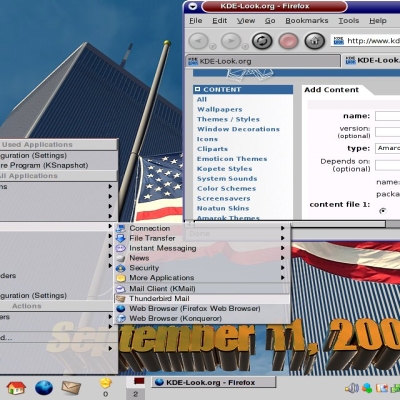Open Noatun Skins link

pos(223,208)
